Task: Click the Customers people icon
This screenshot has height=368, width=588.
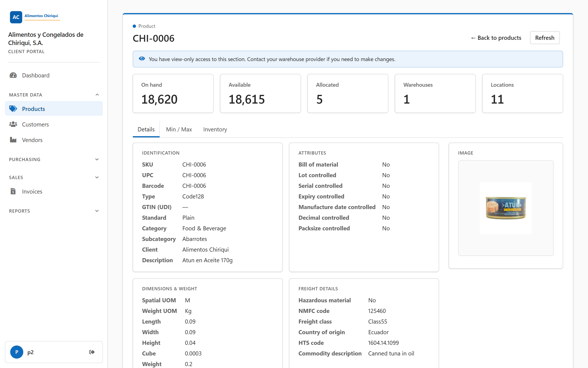Action: point(13,124)
